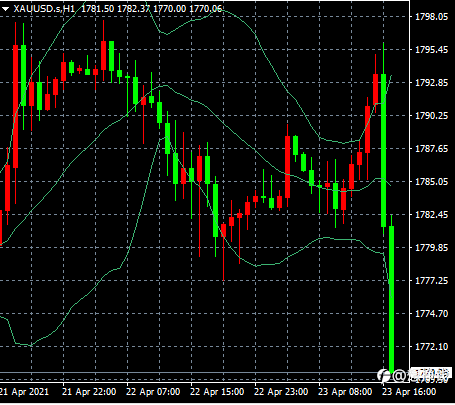Click the 22 Apr 07:00 time label

153,392
